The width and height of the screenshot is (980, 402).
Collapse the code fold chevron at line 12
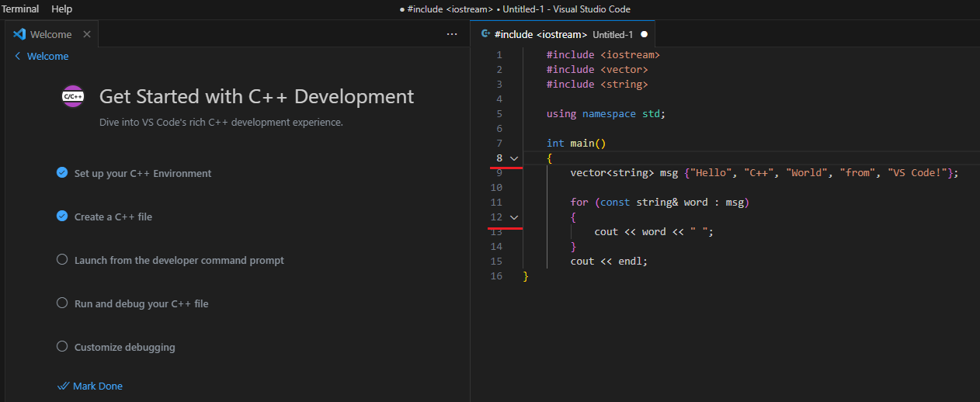click(513, 217)
